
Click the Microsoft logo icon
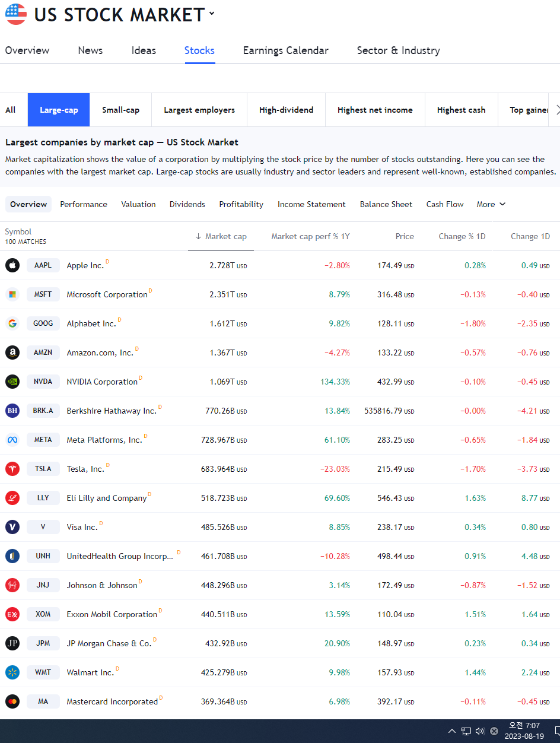[x=12, y=294]
